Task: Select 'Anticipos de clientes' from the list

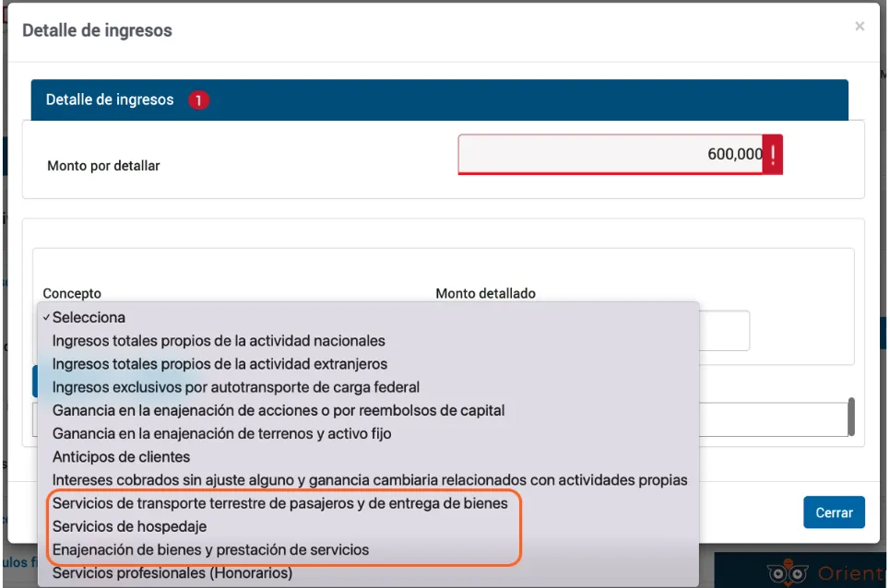Action: tap(121, 457)
